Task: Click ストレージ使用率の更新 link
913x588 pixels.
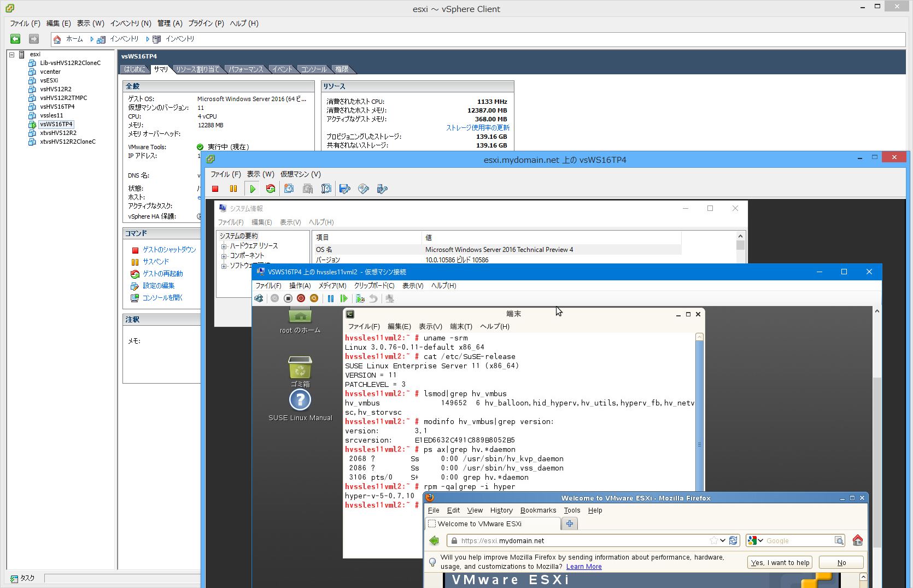Action: (478, 127)
